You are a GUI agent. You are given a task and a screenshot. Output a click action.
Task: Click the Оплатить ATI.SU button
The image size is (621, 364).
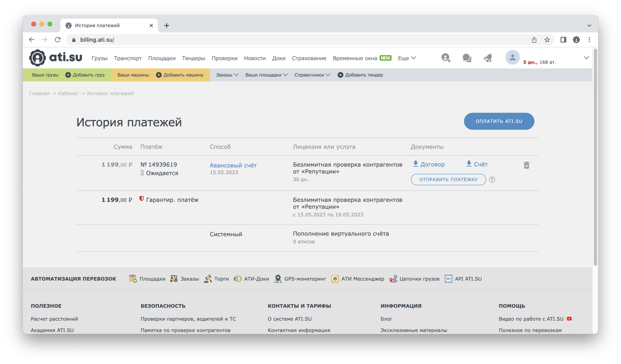[x=499, y=121]
